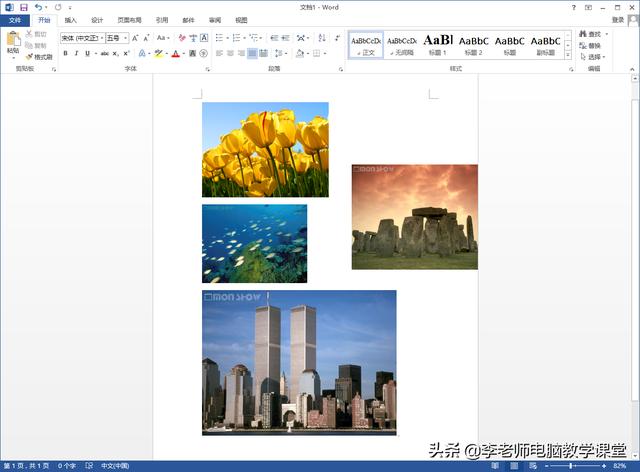Open the font size dropdown (五号)

[x=125, y=38]
